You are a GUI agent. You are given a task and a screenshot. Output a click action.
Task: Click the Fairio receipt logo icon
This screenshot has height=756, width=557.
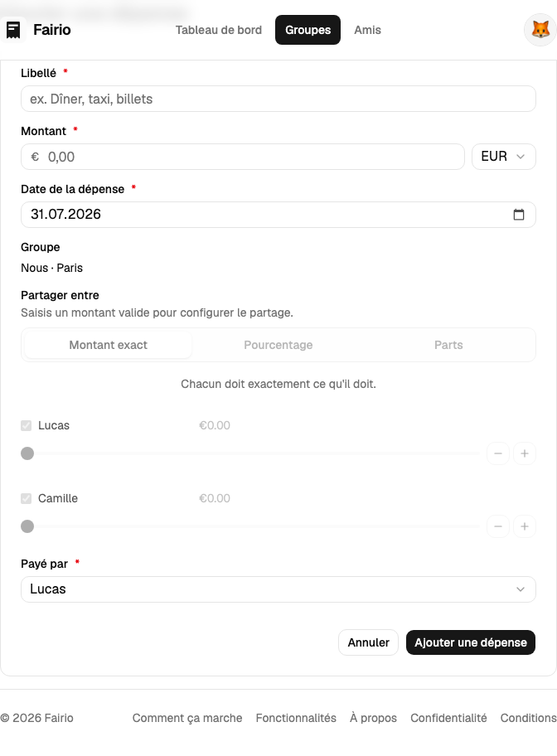point(13,30)
